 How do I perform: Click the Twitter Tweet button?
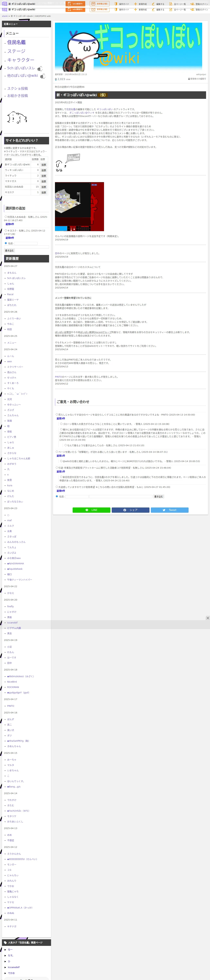(170, 510)
